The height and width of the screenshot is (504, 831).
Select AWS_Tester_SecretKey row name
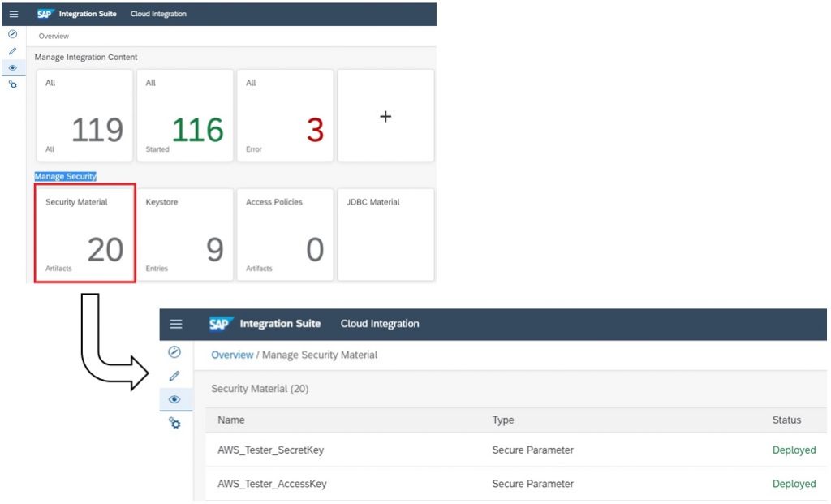click(x=270, y=450)
